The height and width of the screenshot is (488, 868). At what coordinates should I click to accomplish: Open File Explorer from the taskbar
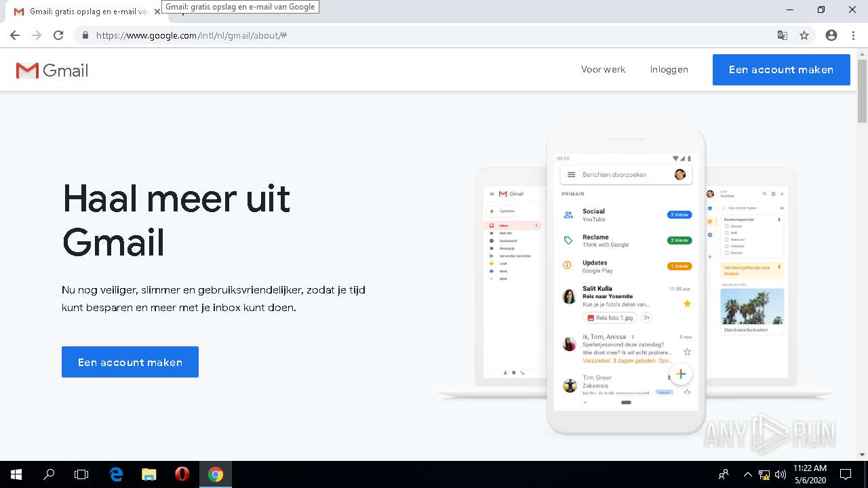pyautogui.click(x=149, y=474)
